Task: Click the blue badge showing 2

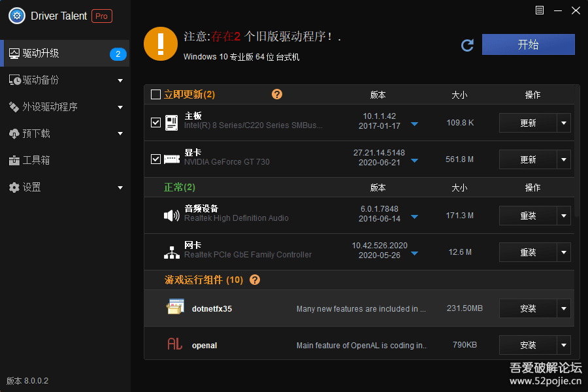Action: [118, 54]
